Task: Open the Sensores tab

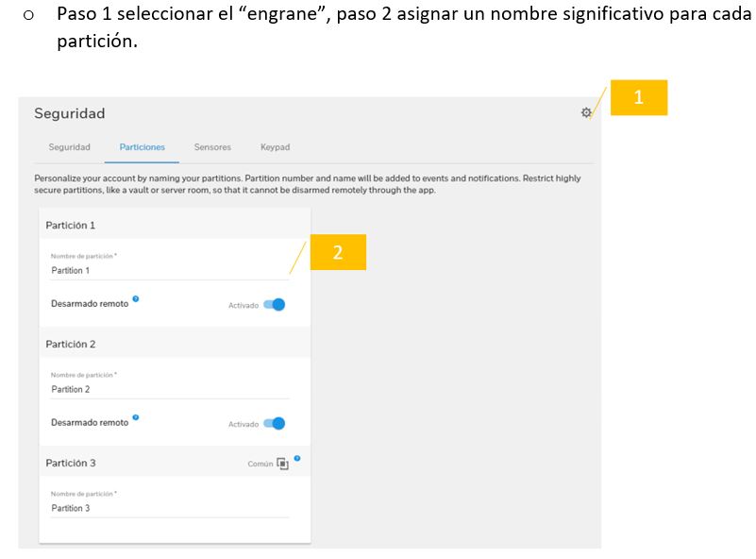Action: click(x=212, y=147)
